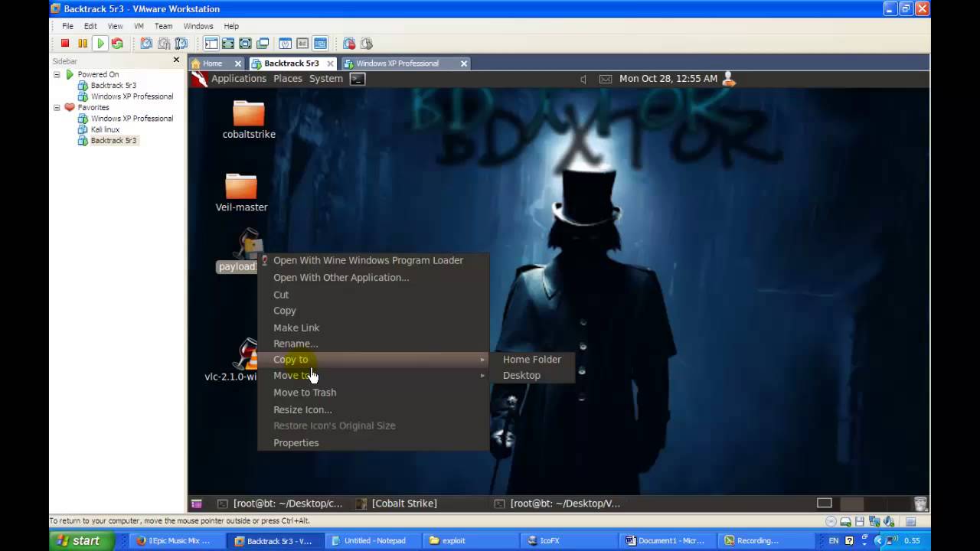This screenshot has width=980, height=551.
Task: Start capture movie toolbar icon
Action: point(349,44)
